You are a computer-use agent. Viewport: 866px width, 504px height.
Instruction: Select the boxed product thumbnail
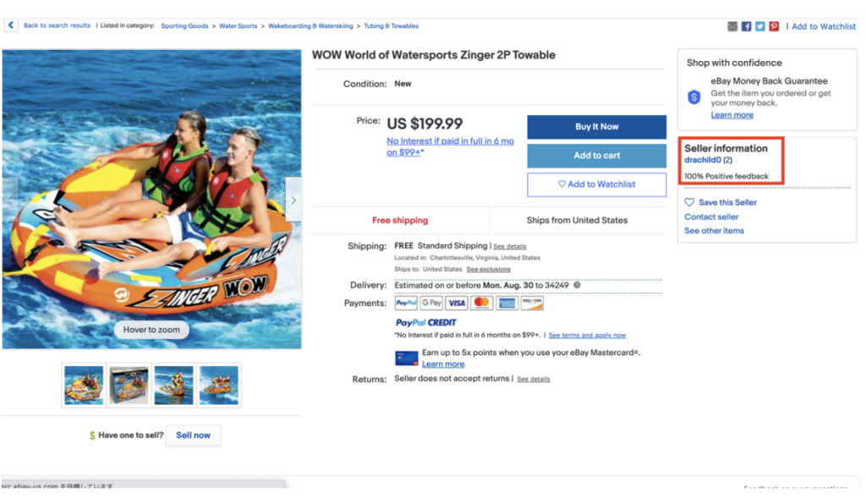point(129,385)
